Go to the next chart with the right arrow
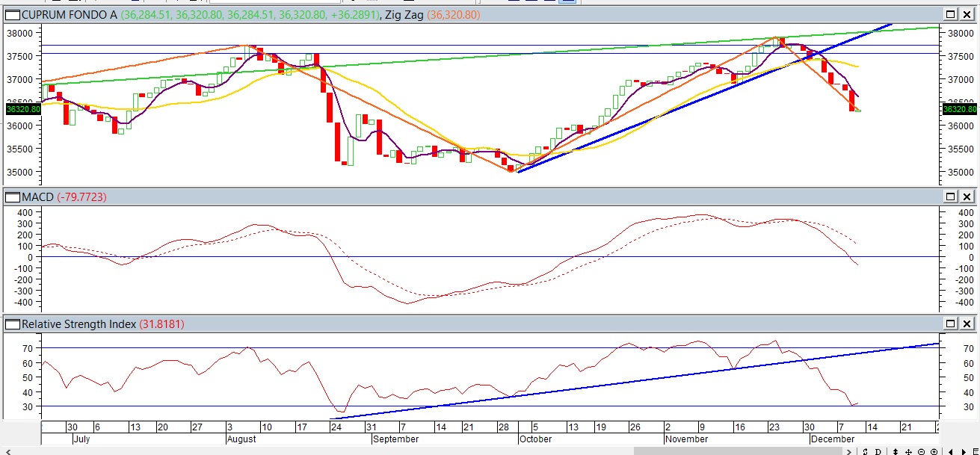Viewport: 980px width, 455px height. click(x=964, y=451)
